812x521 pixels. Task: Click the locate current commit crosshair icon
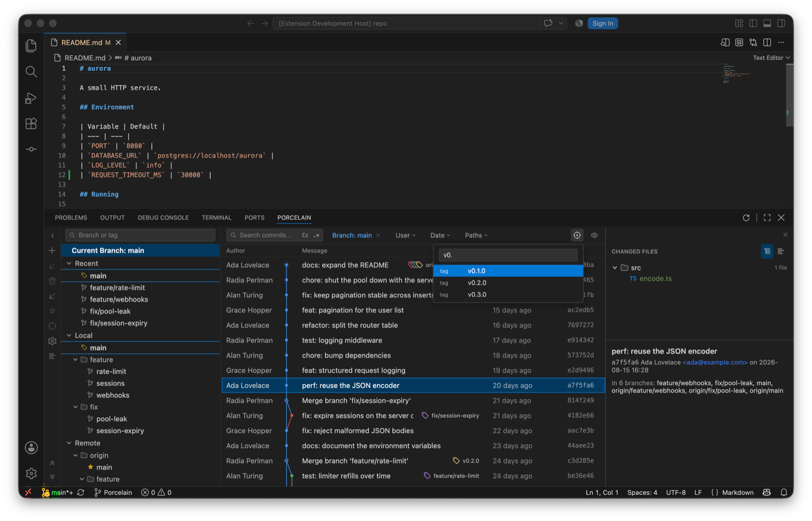(577, 235)
